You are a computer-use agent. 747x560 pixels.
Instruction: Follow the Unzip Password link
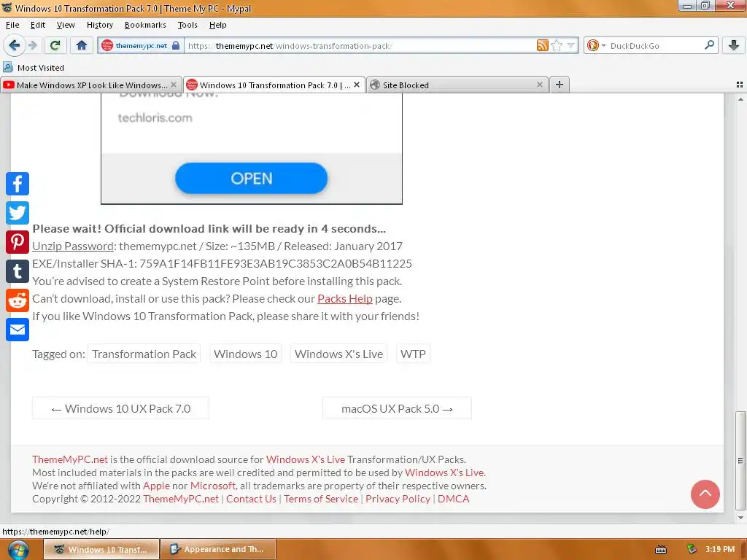click(73, 246)
